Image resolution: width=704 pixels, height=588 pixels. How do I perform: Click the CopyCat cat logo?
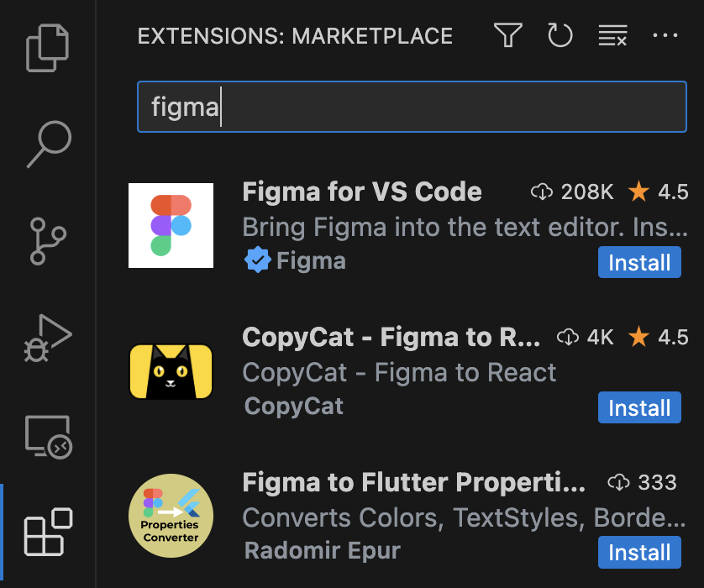[x=171, y=370]
